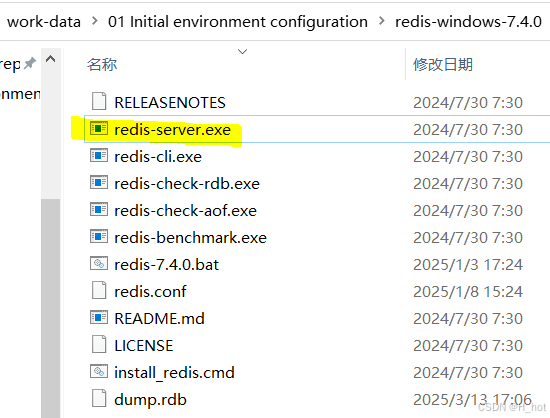This screenshot has height=418, width=550.
Task: Click the modified date of redis-check-aof.exe
Action: click(x=468, y=211)
